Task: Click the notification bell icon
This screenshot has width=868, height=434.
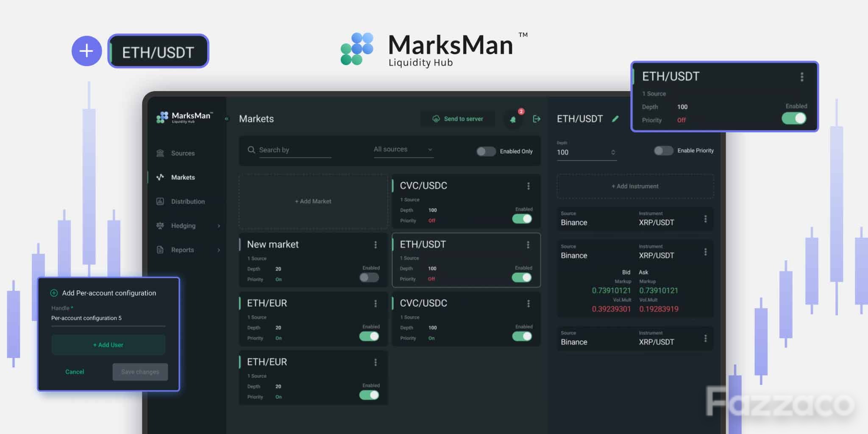Action: tap(513, 120)
